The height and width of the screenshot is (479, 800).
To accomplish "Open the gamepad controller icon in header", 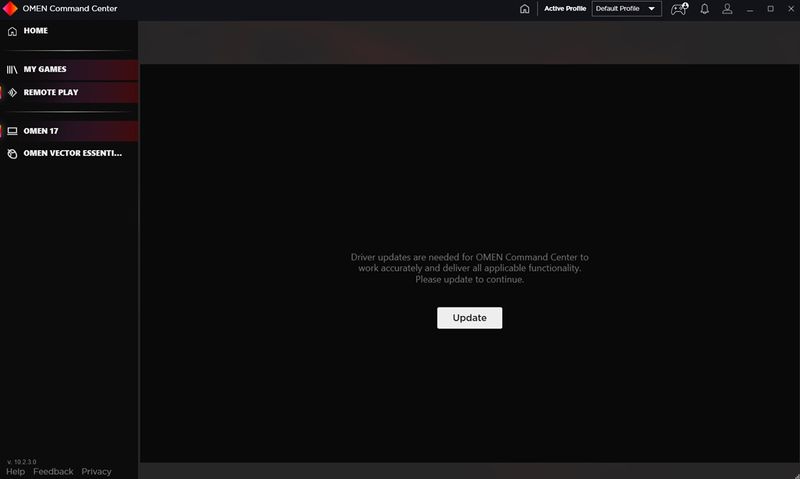I will pos(679,9).
